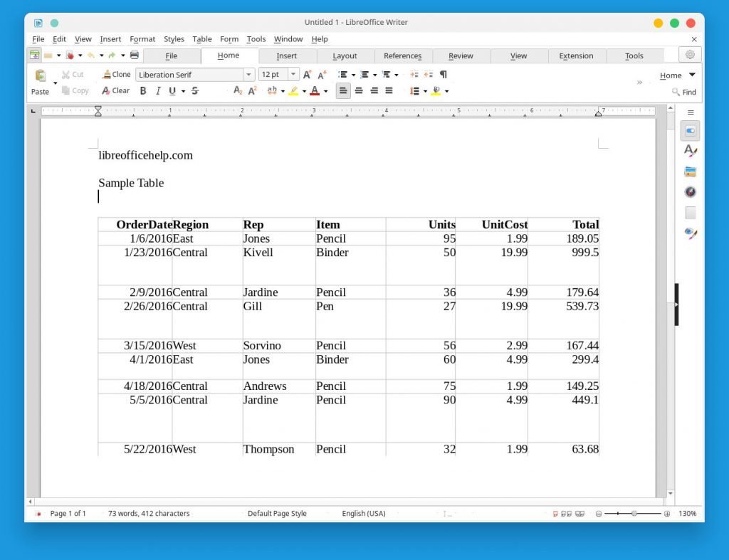
Task: Set Center paragraph alignment
Action: 359,90
